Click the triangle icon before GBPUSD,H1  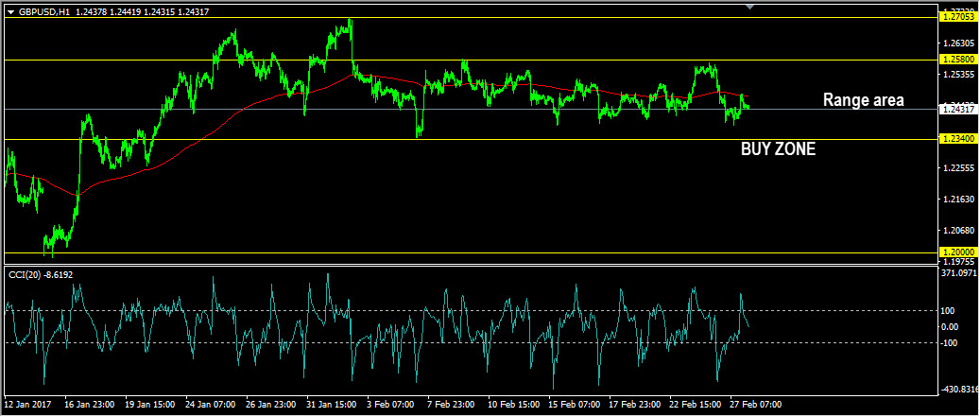(10, 12)
